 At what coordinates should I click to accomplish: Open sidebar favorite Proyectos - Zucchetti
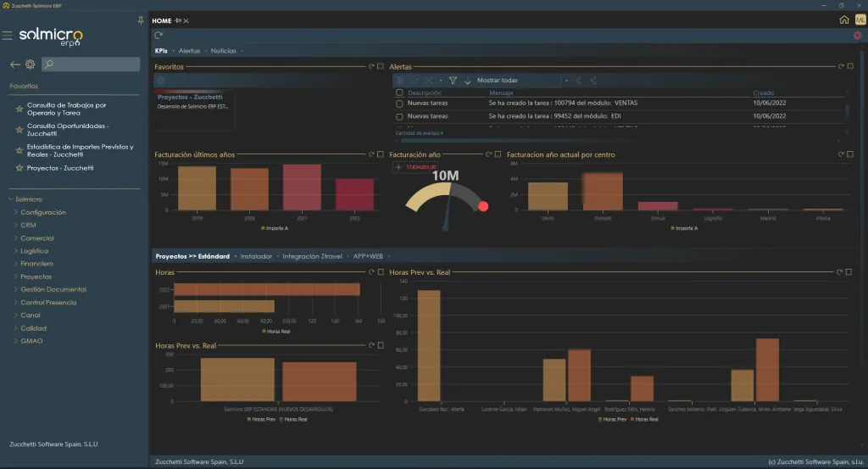[x=60, y=168]
